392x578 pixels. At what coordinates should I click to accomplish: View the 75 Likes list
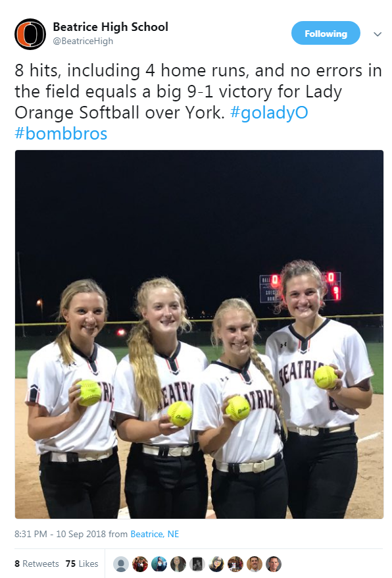(x=82, y=564)
